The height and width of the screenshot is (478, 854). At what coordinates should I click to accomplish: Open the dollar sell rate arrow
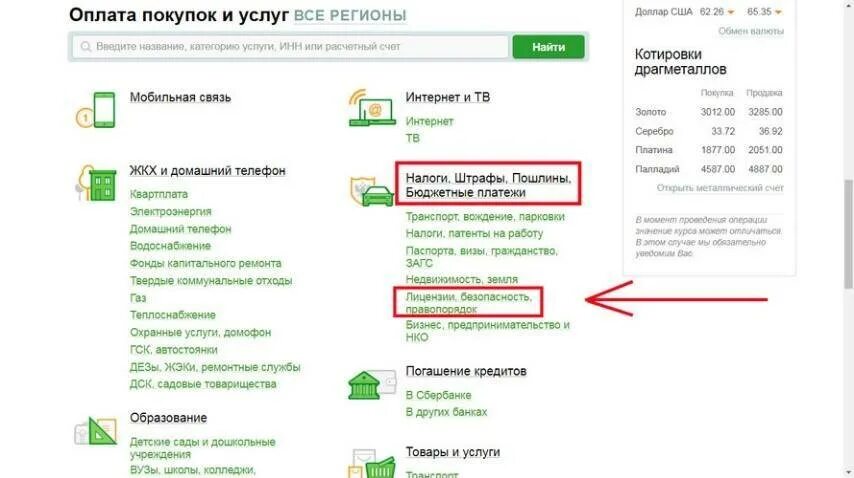click(x=779, y=12)
